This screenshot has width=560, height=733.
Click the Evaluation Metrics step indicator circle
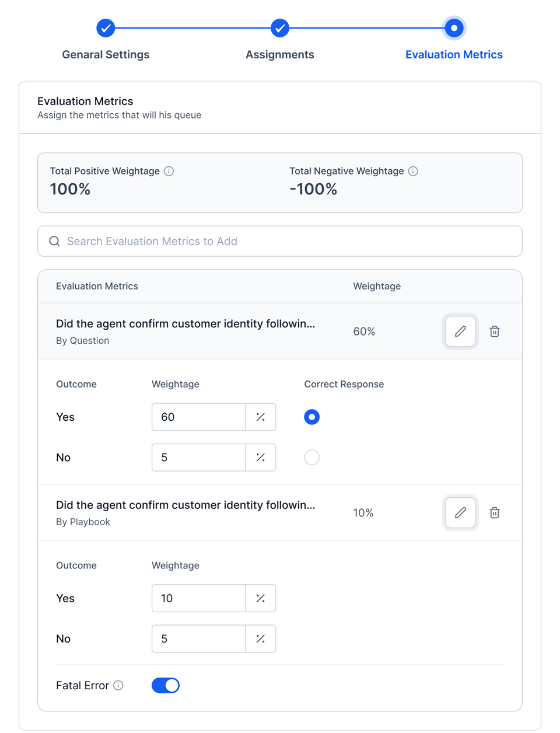454,27
